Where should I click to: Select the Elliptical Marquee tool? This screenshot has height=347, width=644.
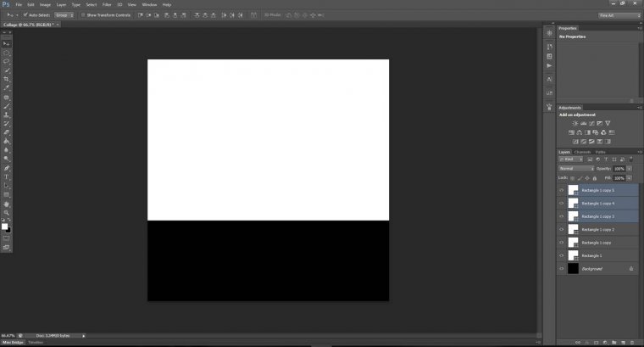pyautogui.click(x=6, y=53)
